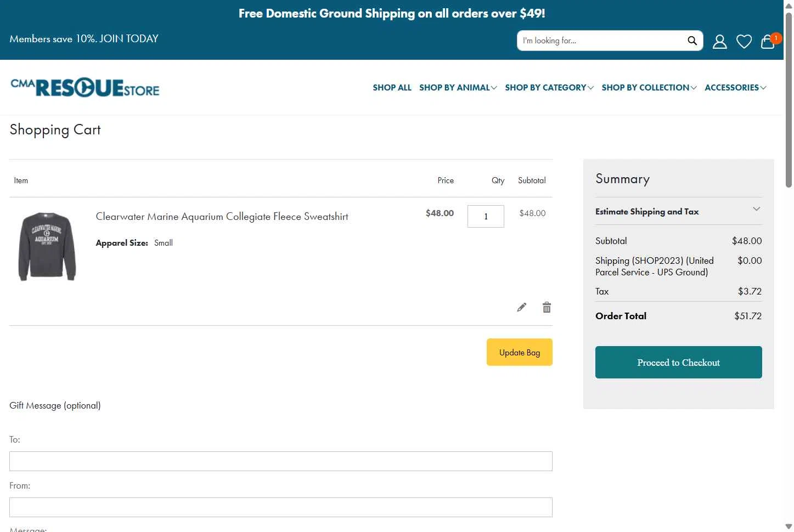Click the Shopping Cart heading

coord(55,130)
